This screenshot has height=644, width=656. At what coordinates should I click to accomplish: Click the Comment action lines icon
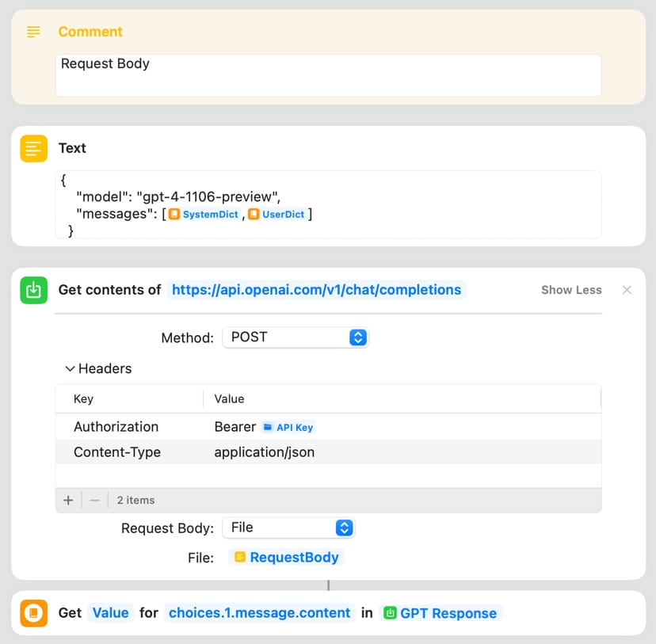33,32
